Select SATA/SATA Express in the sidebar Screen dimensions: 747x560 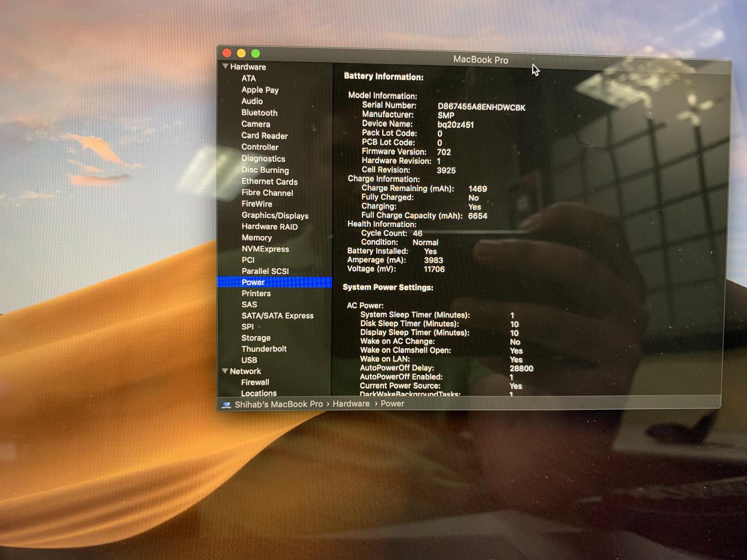pyautogui.click(x=278, y=315)
